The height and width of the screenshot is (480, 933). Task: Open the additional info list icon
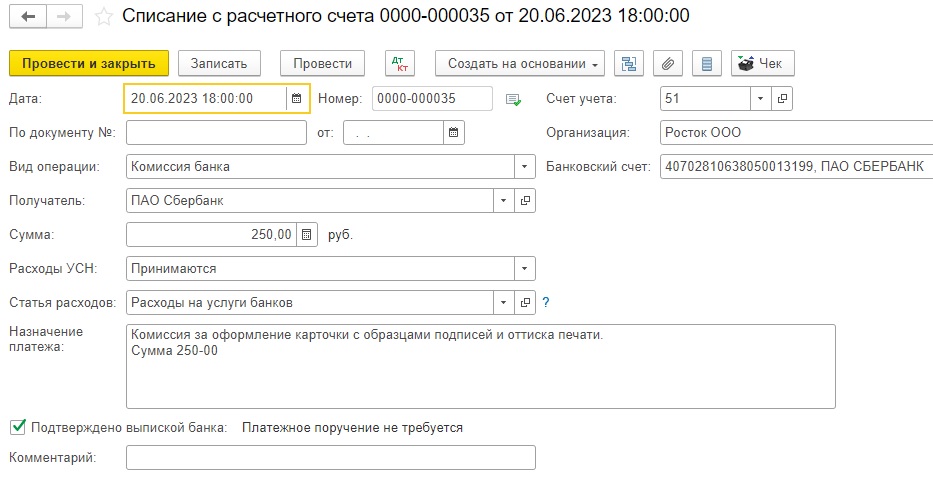(x=707, y=64)
